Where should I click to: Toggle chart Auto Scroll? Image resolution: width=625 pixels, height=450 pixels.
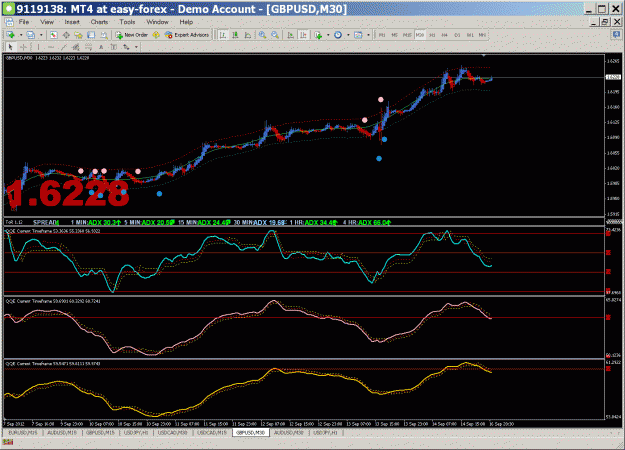(291, 35)
